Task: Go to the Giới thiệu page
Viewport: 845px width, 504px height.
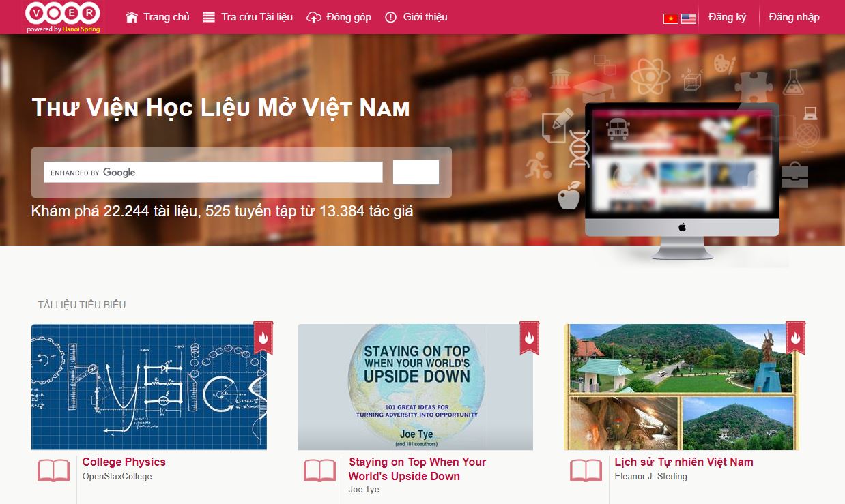Action: tap(425, 17)
